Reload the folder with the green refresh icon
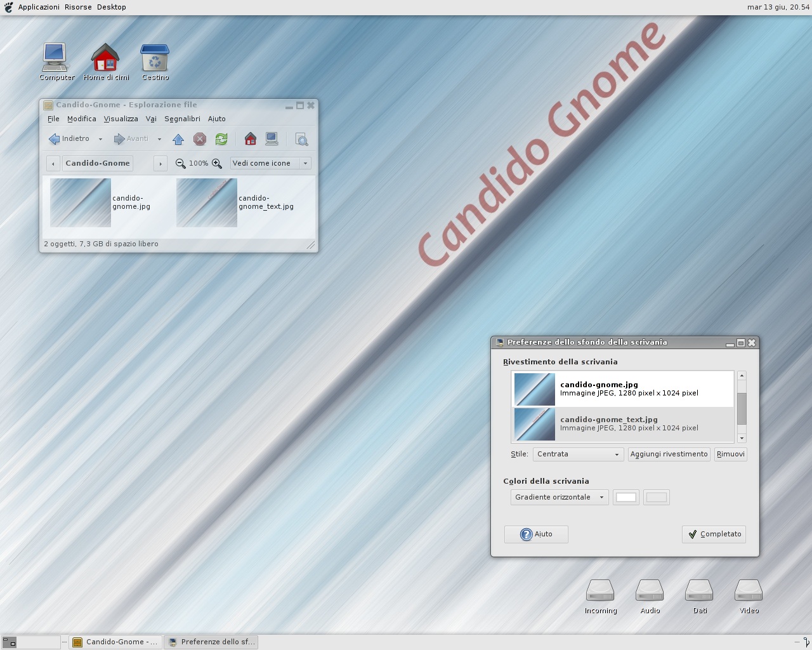Viewport: 812px width, 650px height. coord(221,139)
